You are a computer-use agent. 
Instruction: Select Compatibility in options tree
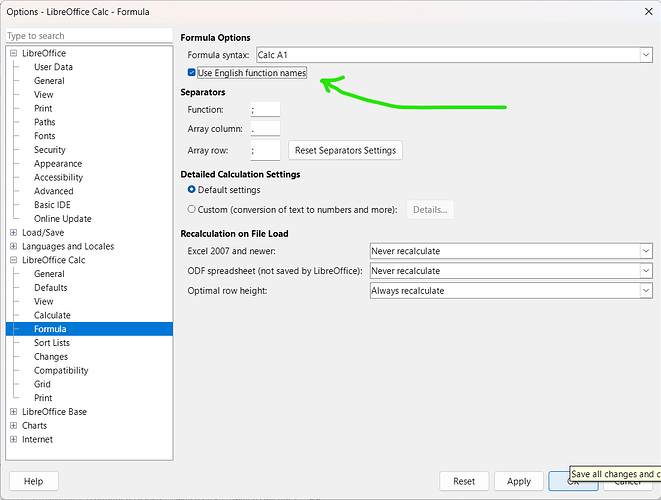(x=61, y=371)
